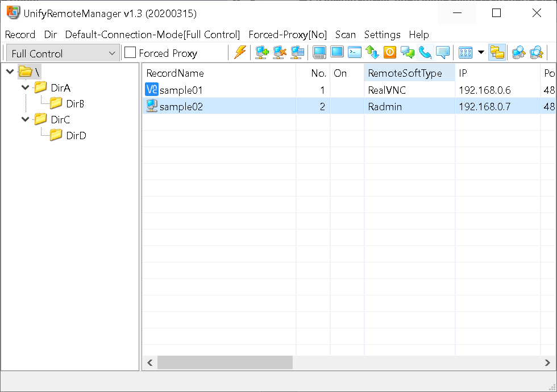Click the list view mode grid icon

[465, 52]
